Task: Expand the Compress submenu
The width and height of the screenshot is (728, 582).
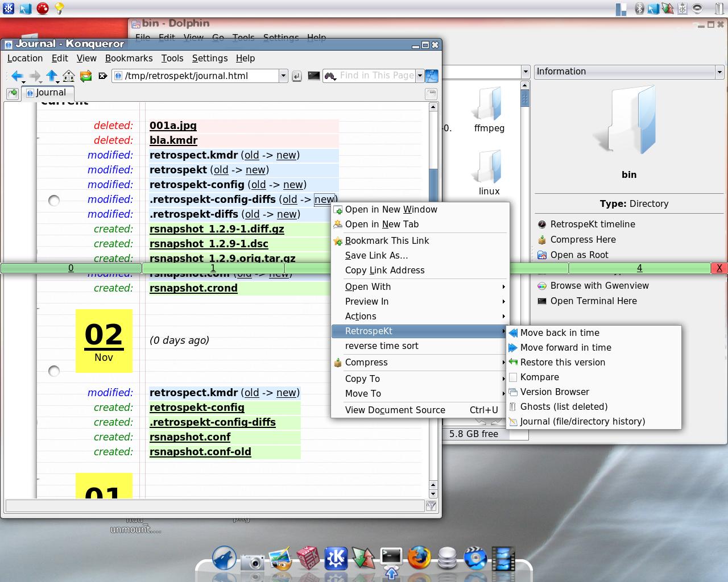Action: click(420, 363)
